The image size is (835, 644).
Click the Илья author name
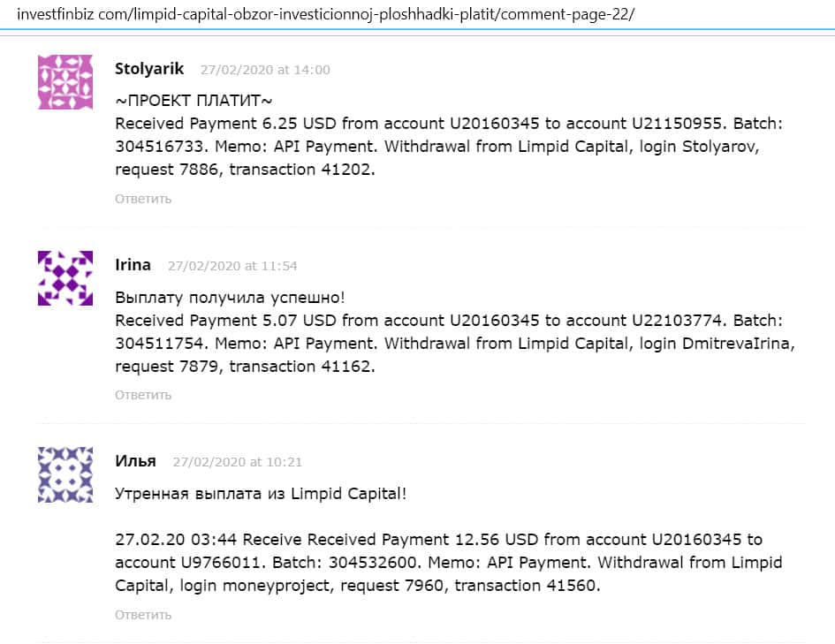point(135,461)
